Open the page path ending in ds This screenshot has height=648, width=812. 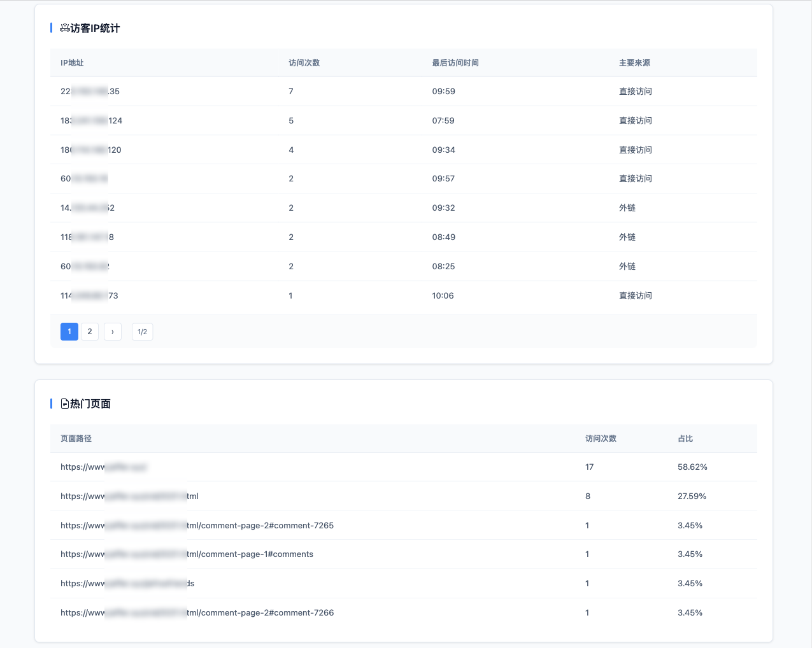click(127, 584)
